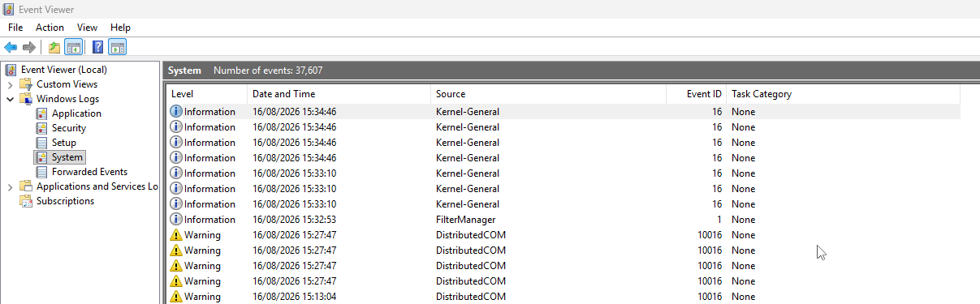The width and height of the screenshot is (980, 304).
Task: Select the Event Viewer (Local) root node
Action: pos(63,70)
